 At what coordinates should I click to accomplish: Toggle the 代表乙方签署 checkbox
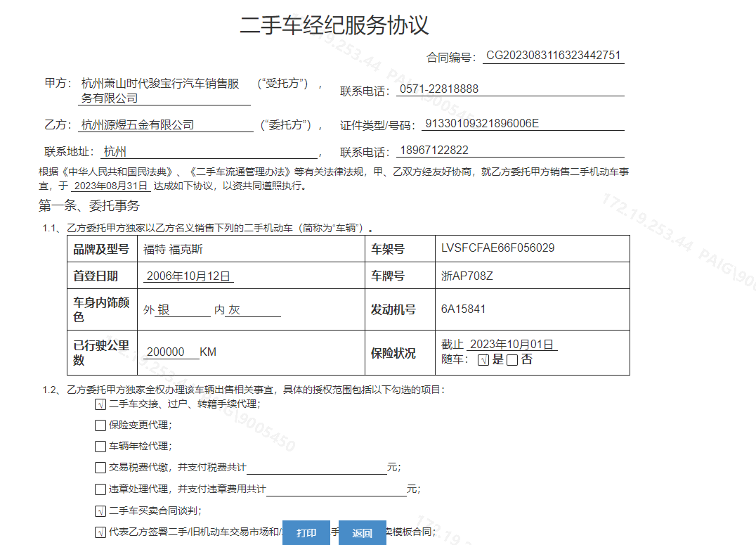click(x=100, y=532)
